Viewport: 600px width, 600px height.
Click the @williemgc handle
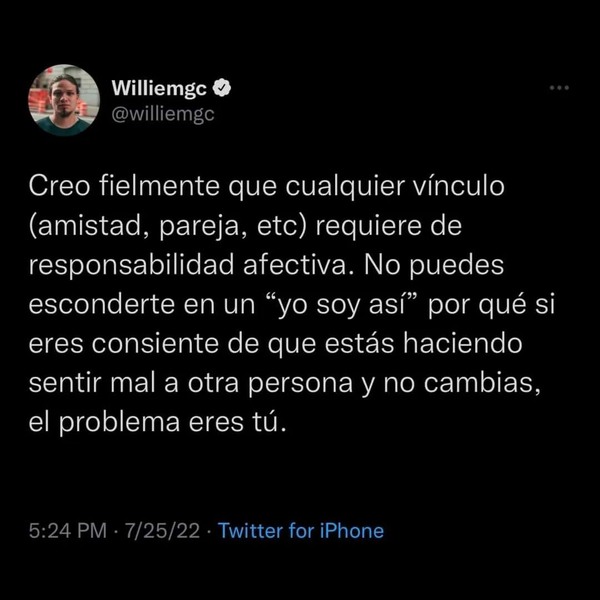(163, 114)
